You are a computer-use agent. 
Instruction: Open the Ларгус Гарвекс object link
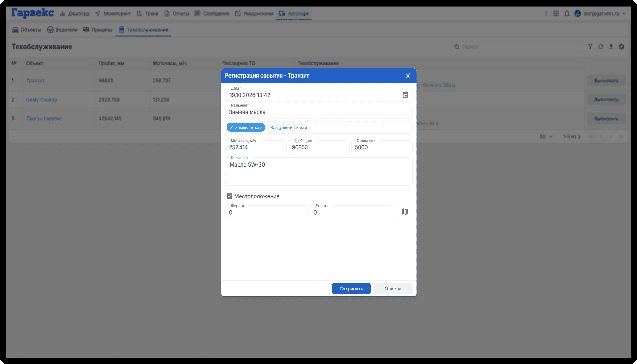point(44,119)
